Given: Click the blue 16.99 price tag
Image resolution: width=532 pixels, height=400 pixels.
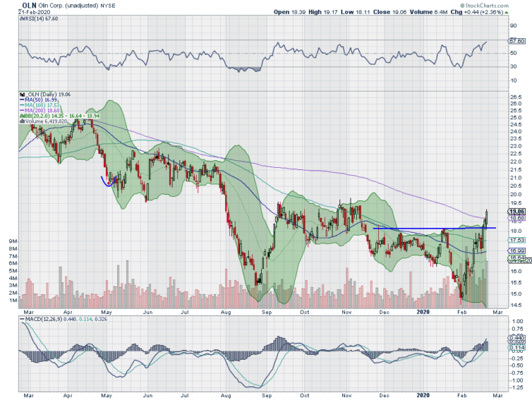Looking at the screenshot, I should pos(517,251).
